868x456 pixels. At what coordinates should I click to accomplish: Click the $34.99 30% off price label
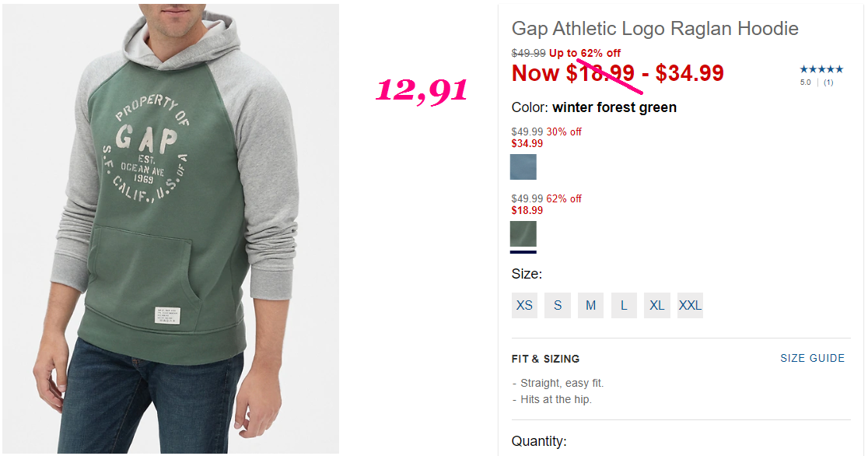click(546, 138)
